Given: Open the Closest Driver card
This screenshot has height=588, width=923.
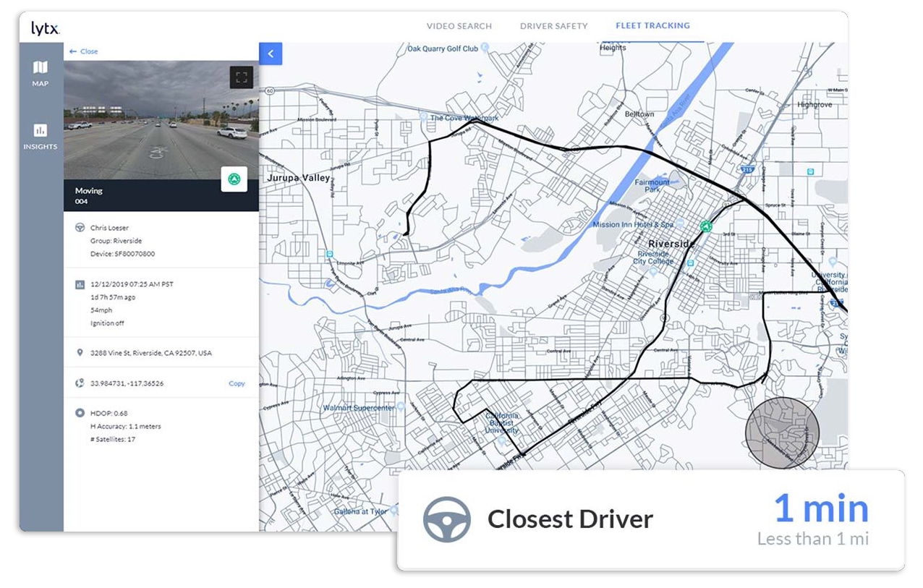Looking at the screenshot, I should 650,519.
